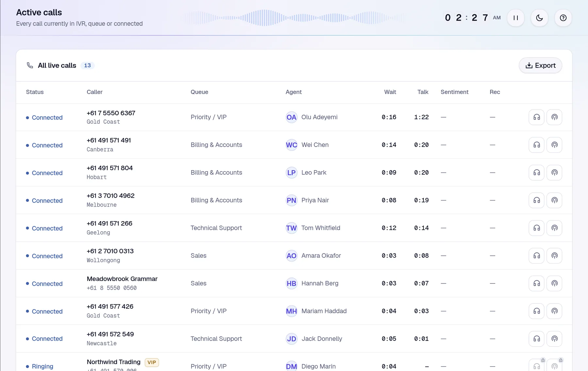588x371 pixels.
Task: Click Sales queue in Amara Okafor's row
Action: pos(199,256)
